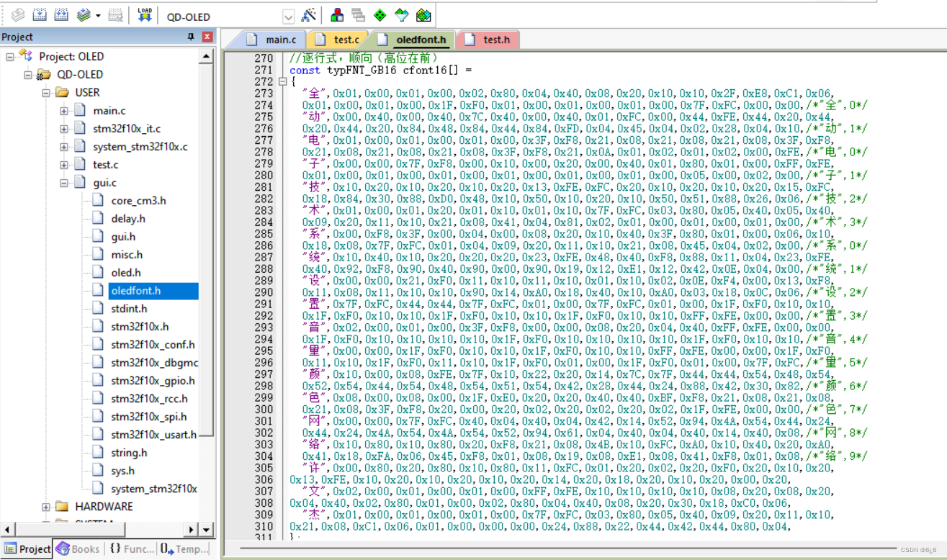Click the QD-OLED target folder icon
This screenshot has height=560, width=947.
(44, 74)
